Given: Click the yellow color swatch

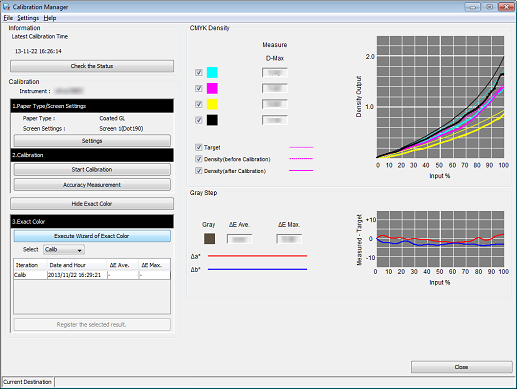Looking at the screenshot, I should [212, 104].
